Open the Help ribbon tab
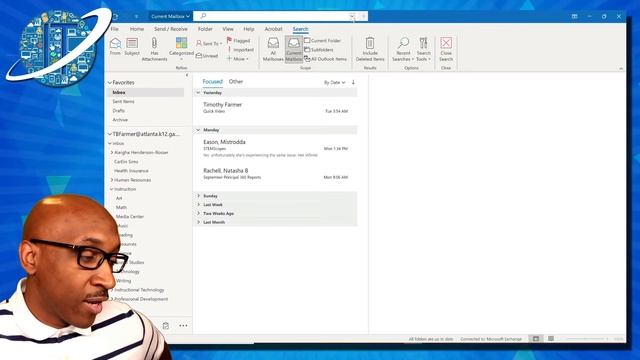This screenshot has width=640, height=360. click(x=249, y=29)
